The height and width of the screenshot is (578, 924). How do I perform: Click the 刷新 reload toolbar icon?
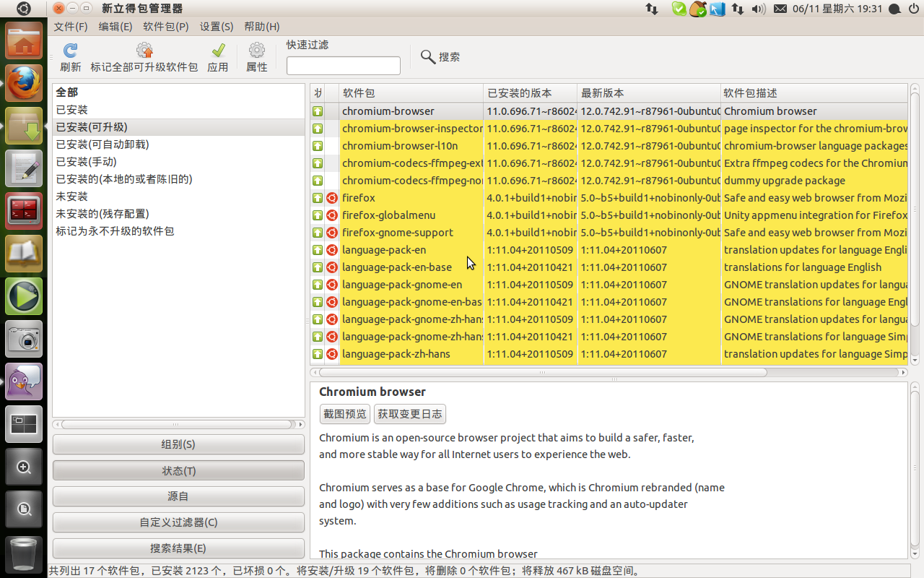(x=70, y=51)
